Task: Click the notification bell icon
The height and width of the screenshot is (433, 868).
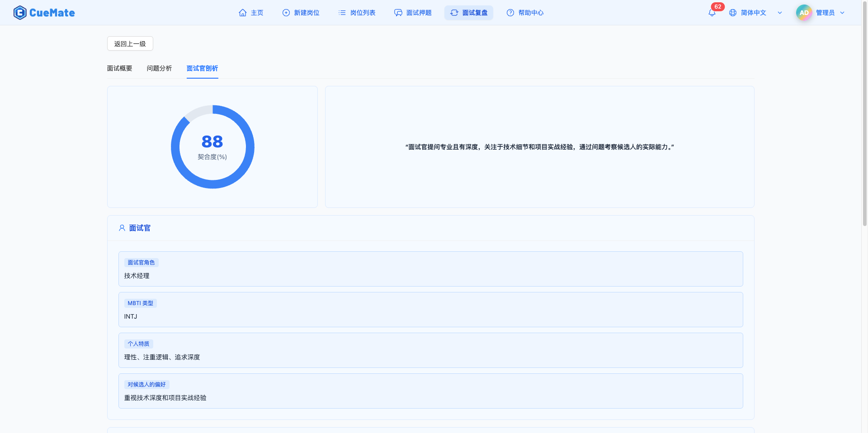Action: pyautogui.click(x=712, y=12)
